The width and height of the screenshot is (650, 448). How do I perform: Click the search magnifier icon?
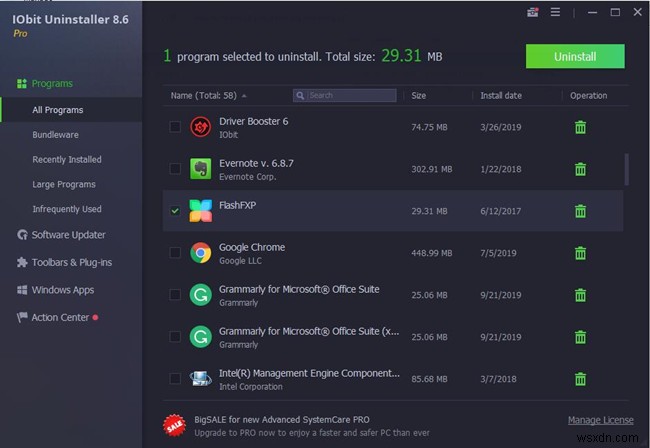point(300,96)
